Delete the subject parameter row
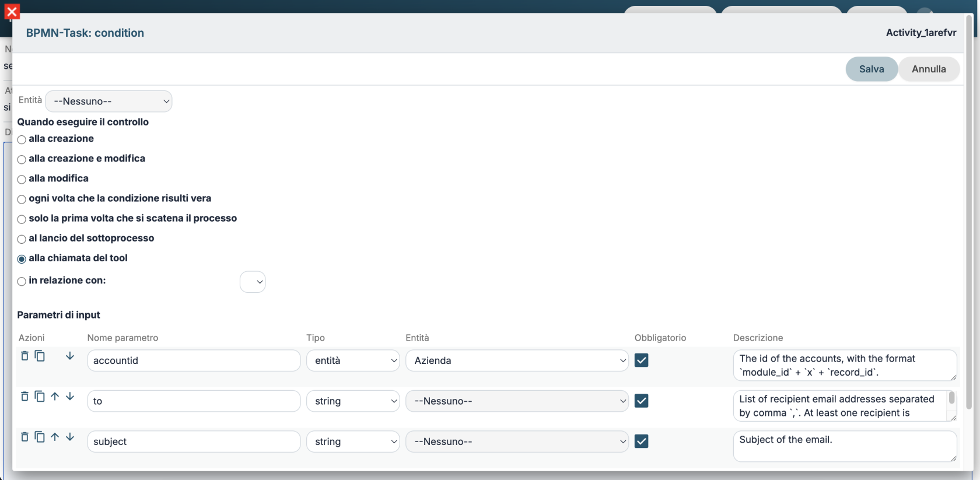980x480 pixels. point(24,437)
